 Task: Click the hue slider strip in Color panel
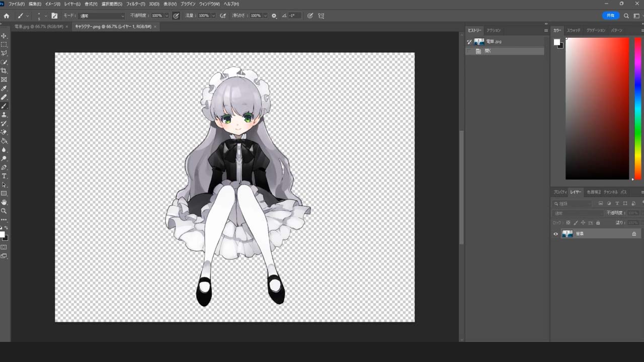tap(637, 109)
